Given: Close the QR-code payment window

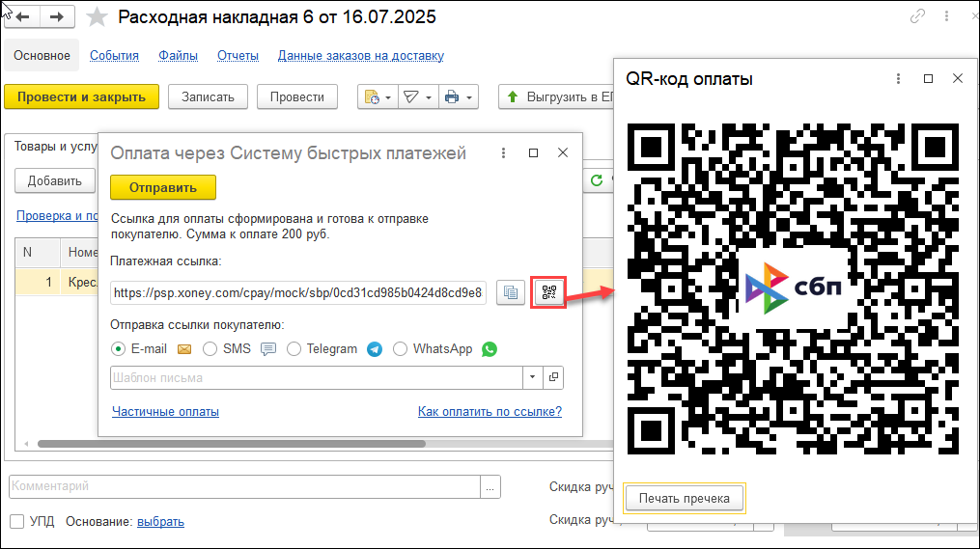Looking at the screenshot, I should pos(958,79).
